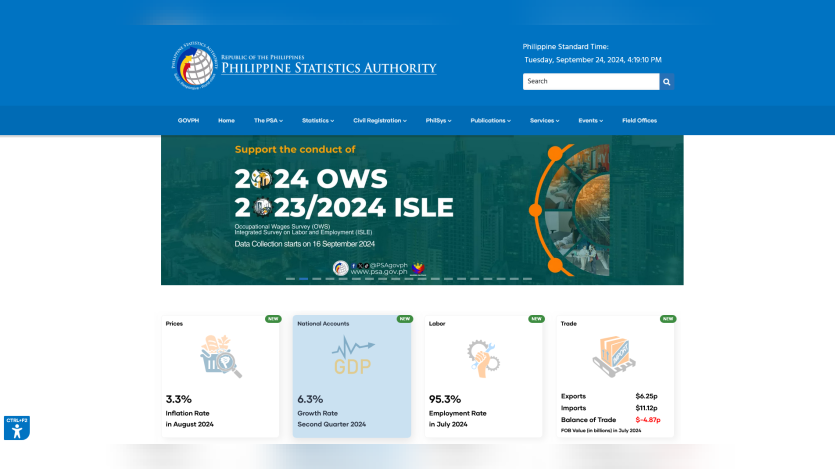Click the 6.3% growth value
Screen dimensions: 835x469
point(310,399)
